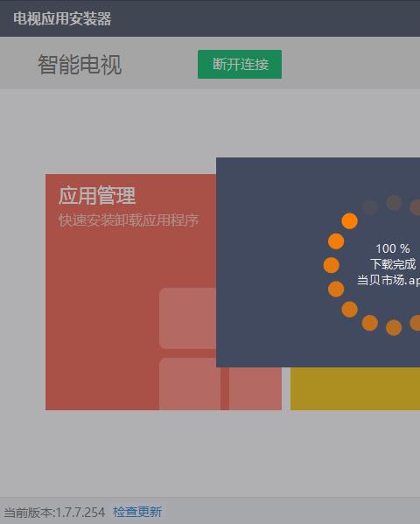The image size is (420, 524).
Task: Select the 快速安装卸载应用程序 subtitle text
Action: [129, 220]
